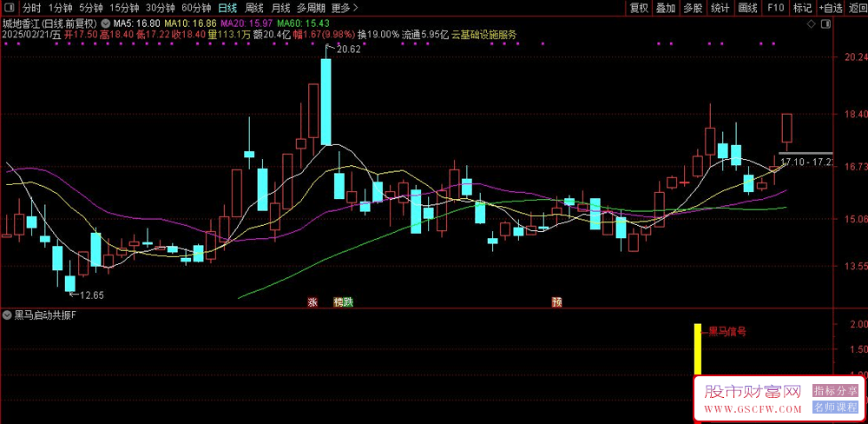Click the 量113.1万 volume value
Screen dimensions: 868x424
pos(229,35)
